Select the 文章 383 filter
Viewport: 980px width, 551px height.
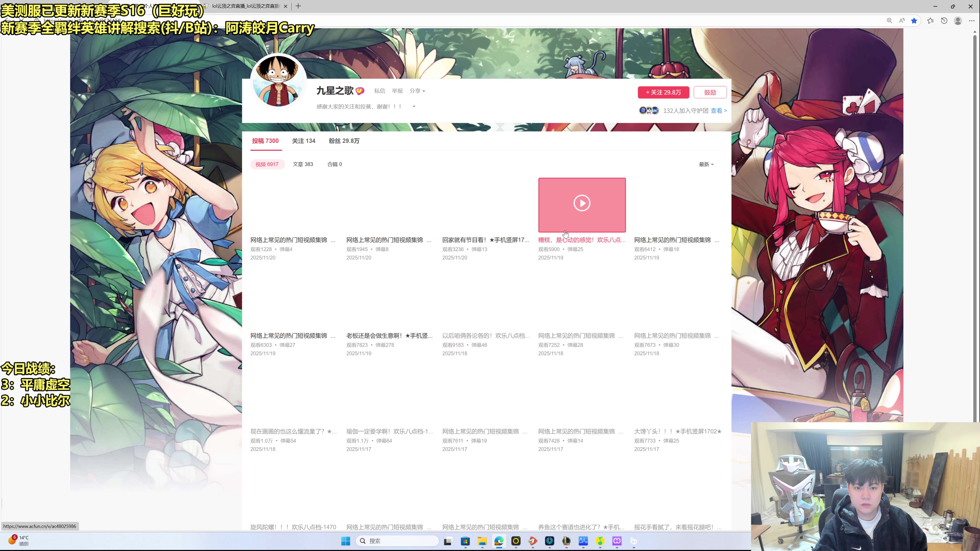point(303,164)
